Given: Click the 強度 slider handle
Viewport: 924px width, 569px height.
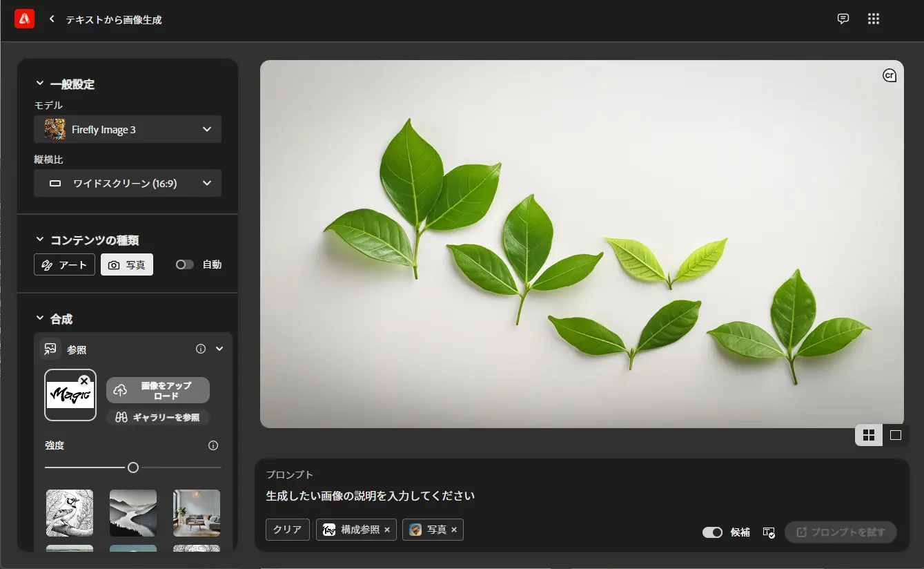Looking at the screenshot, I should point(133,467).
